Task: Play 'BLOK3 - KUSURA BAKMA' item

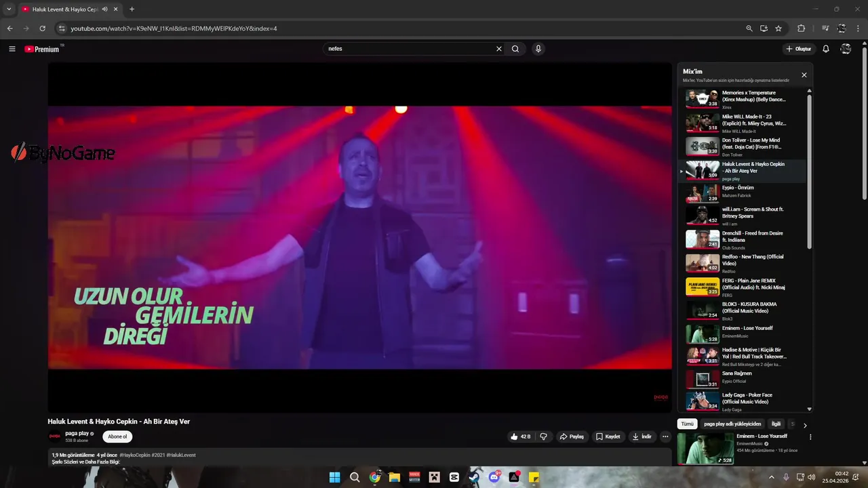Action: point(745,311)
